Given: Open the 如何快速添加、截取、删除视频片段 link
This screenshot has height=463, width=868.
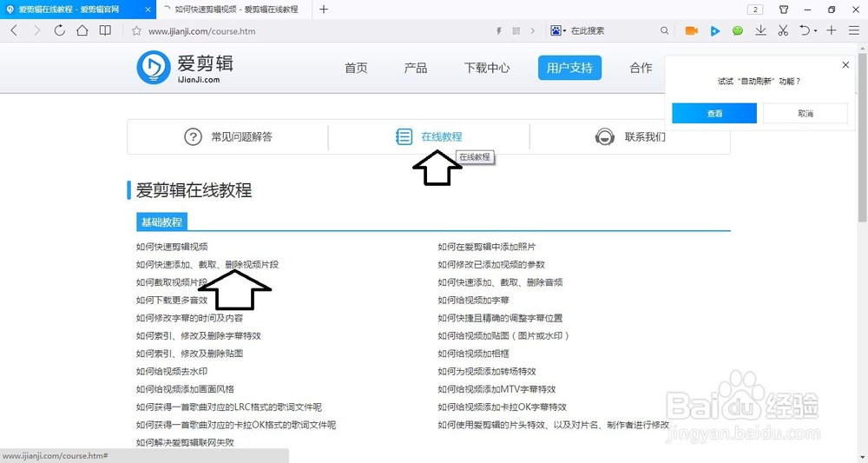Looking at the screenshot, I should pos(207,264).
